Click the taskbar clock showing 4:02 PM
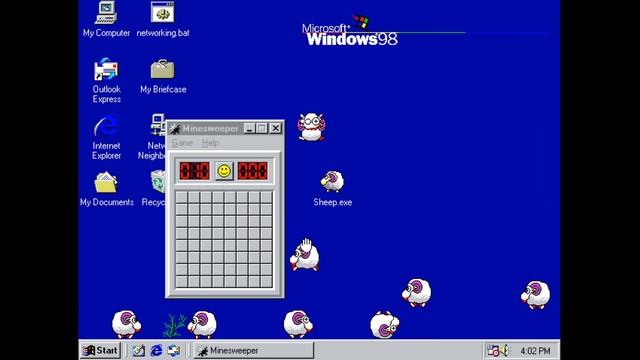This screenshot has width=640, height=360. pyautogui.click(x=535, y=351)
